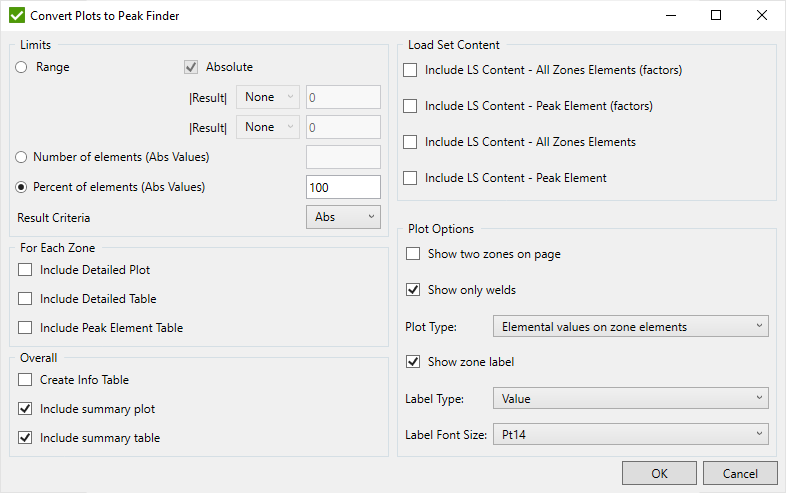The height and width of the screenshot is (493, 786).
Task: Maximize the Convert Plots dialog window
Action: point(716,16)
